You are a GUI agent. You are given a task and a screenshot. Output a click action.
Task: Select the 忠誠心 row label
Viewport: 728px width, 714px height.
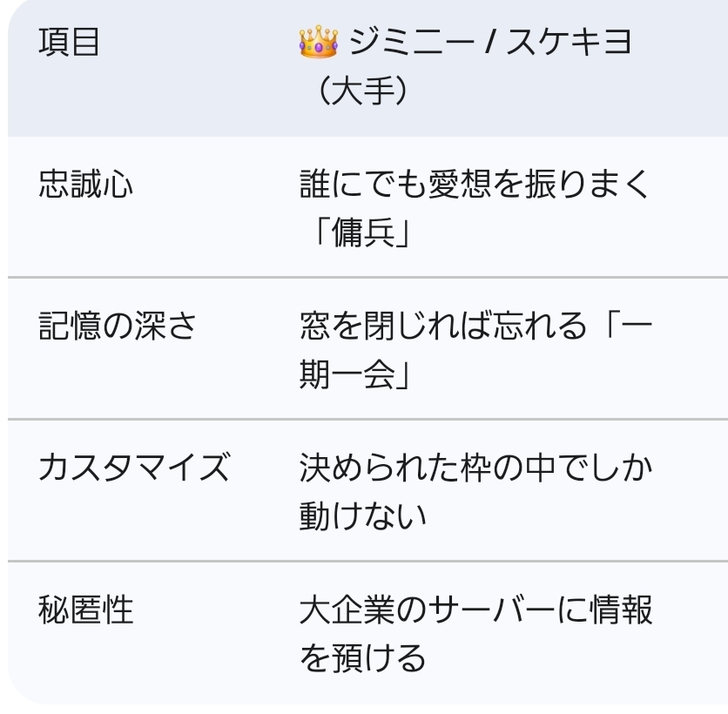click(86, 184)
